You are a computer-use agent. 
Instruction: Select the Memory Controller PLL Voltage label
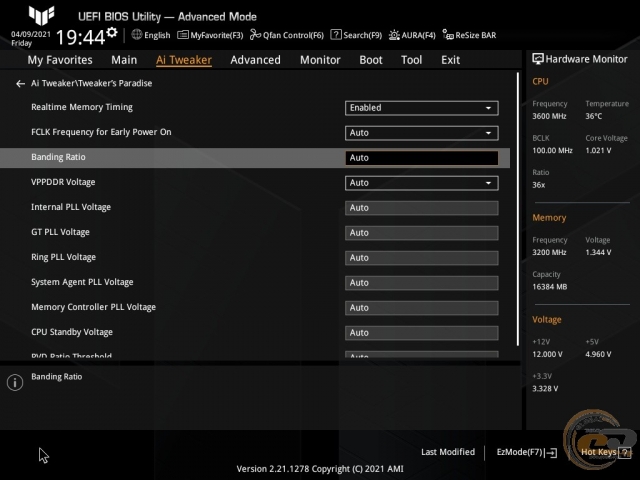pos(93,307)
